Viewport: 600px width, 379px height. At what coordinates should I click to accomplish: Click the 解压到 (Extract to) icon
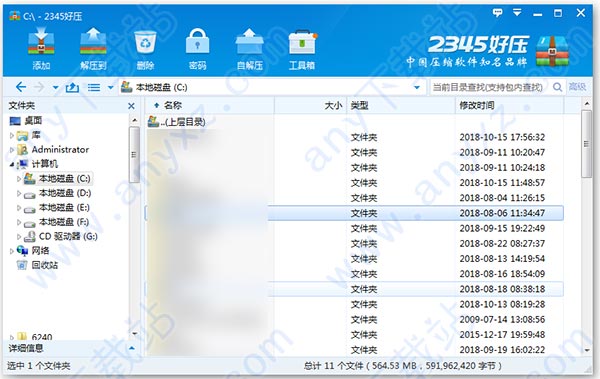[93, 48]
